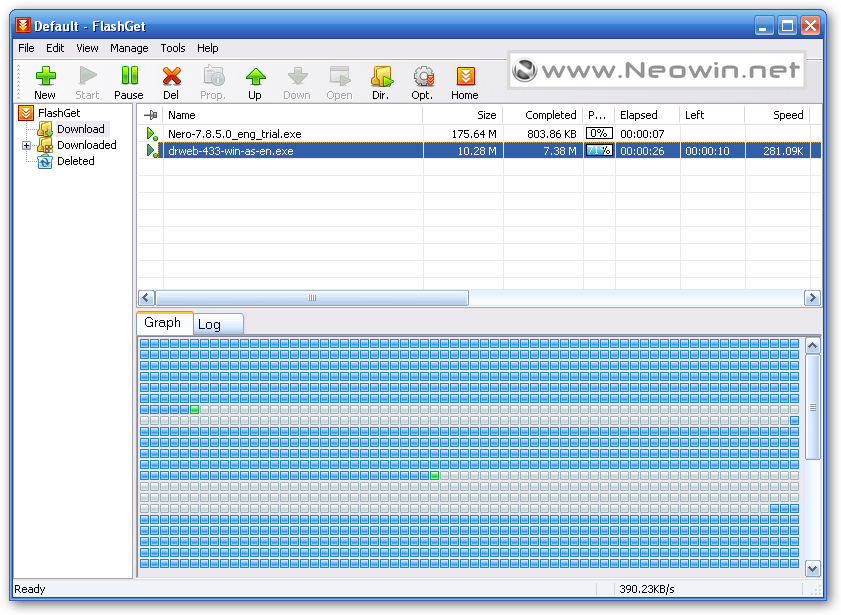Sort list by Size column header
The height and width of the screenshot is (615, 841).
pyautogui.click(x=463, y=115)
